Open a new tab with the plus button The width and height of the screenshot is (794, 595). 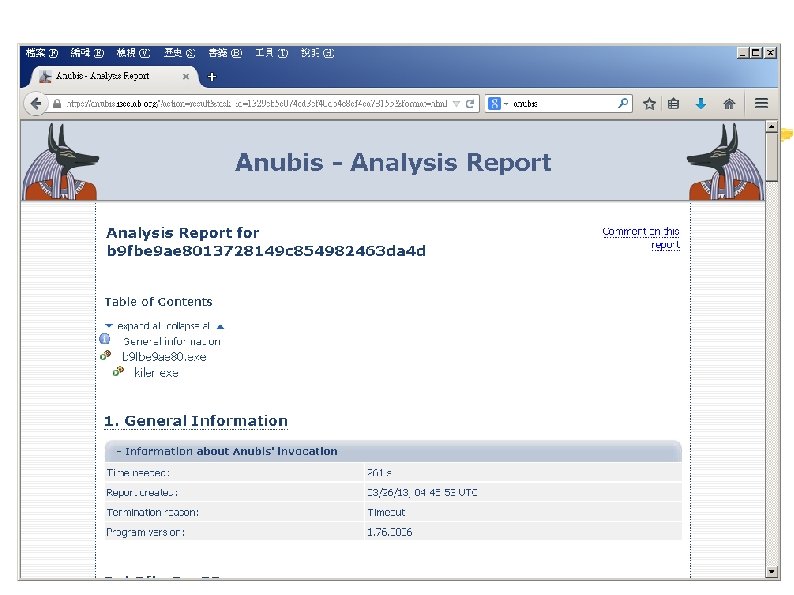[x=212, y=76]
